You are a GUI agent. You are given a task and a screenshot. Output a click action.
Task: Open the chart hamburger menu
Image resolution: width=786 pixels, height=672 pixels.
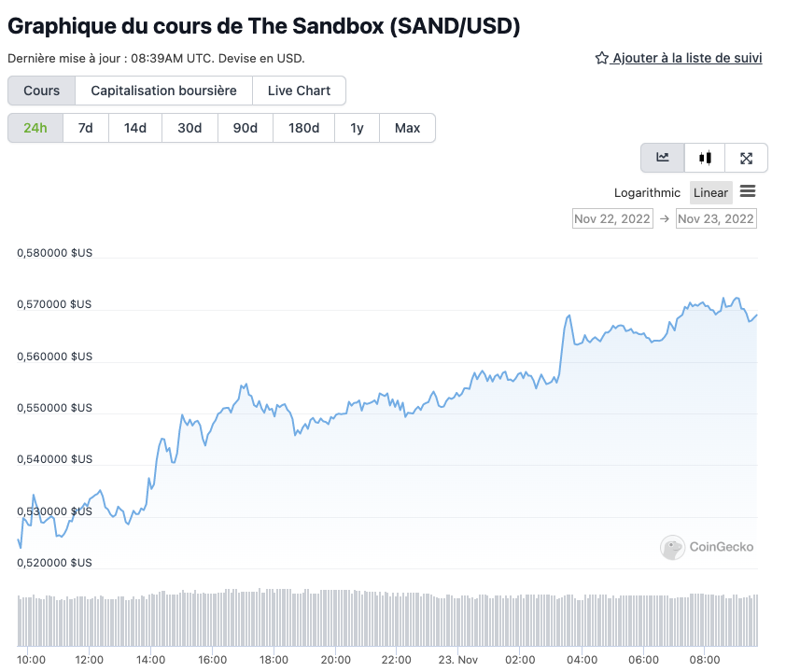[748, 191]
